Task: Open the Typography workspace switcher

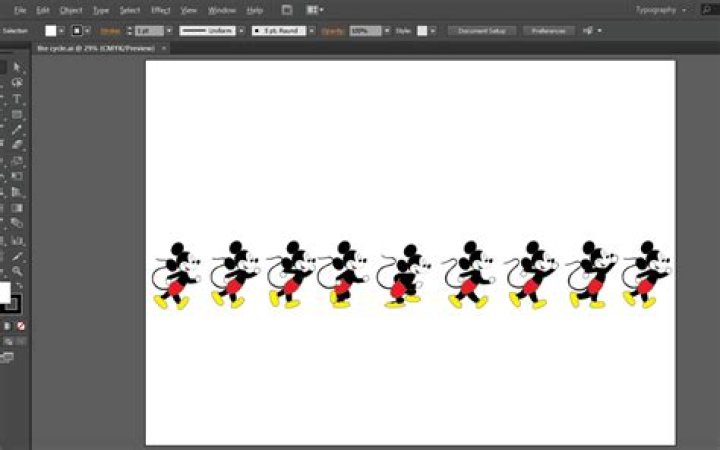Action: click(x=661, y=10)
